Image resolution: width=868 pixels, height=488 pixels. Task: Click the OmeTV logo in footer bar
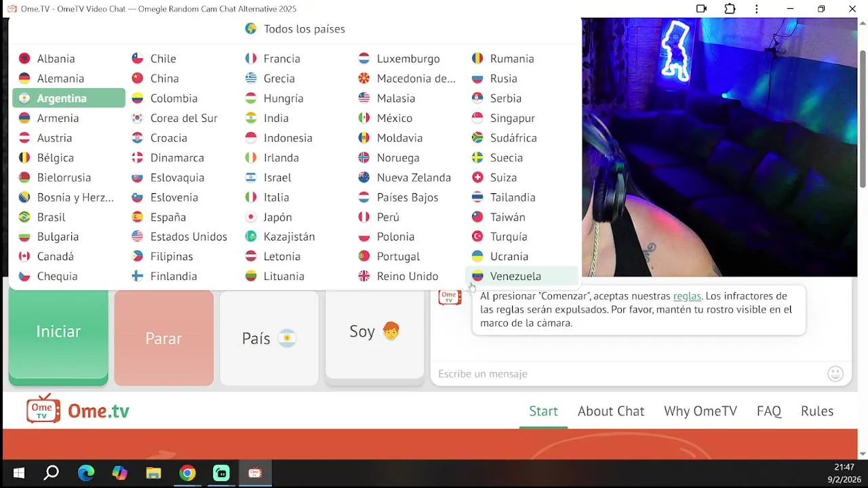click(x=78, y=410)
